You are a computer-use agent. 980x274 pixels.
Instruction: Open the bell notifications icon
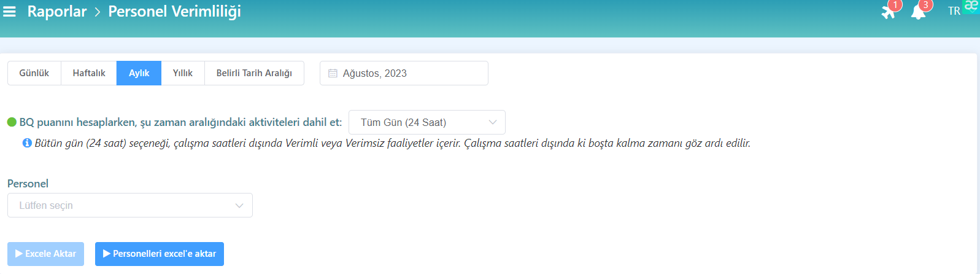coord(918,12)
